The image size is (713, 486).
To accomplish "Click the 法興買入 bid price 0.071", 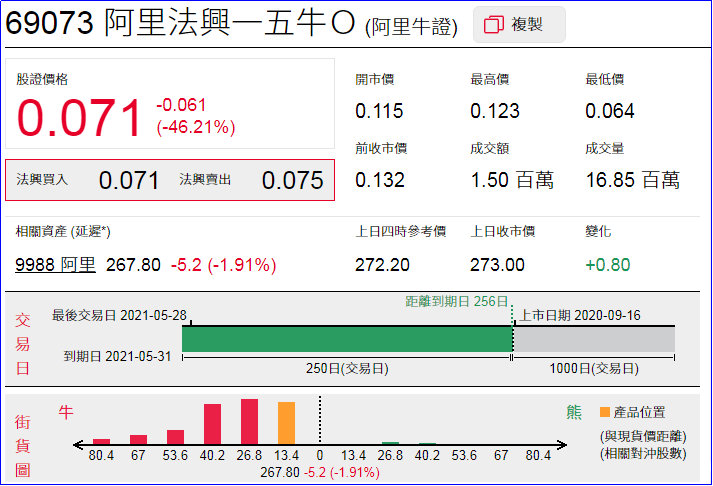I will [x=129, y=180].
